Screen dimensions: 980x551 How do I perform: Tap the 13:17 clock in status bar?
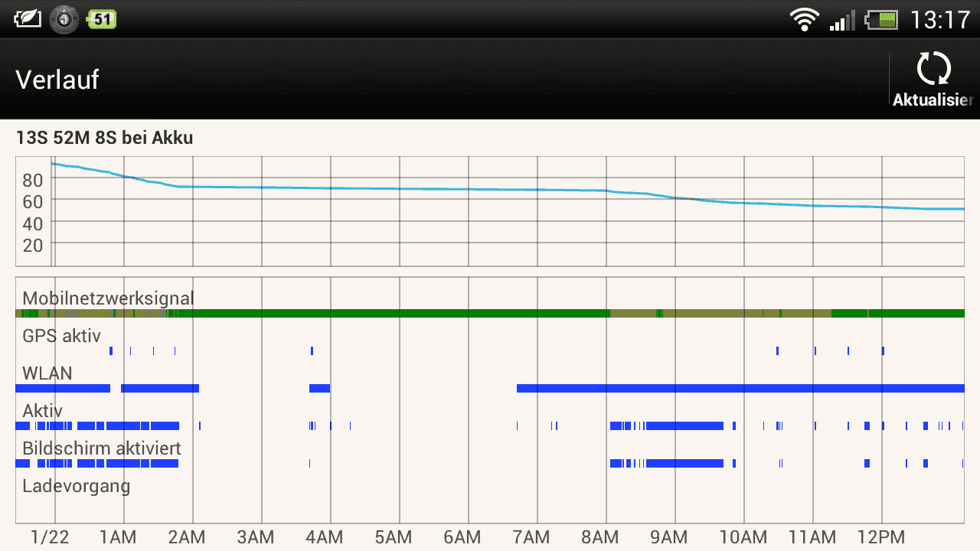[940, 19]
